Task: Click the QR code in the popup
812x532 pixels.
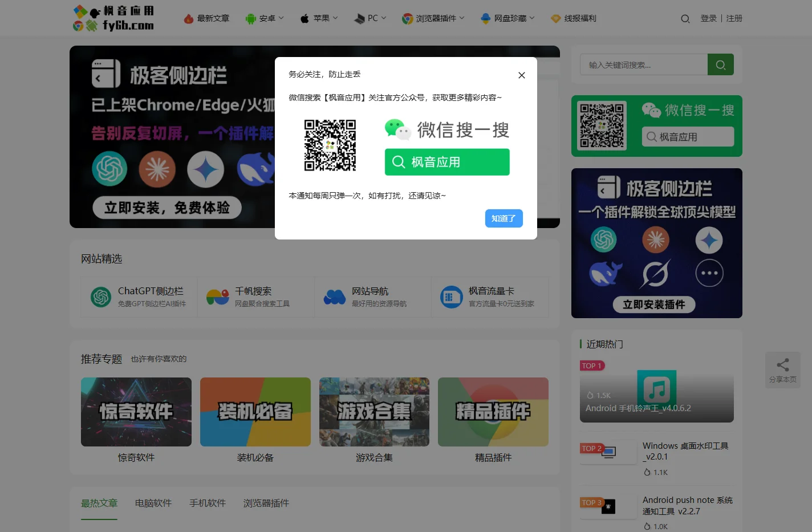Action: tap(330, 145)
